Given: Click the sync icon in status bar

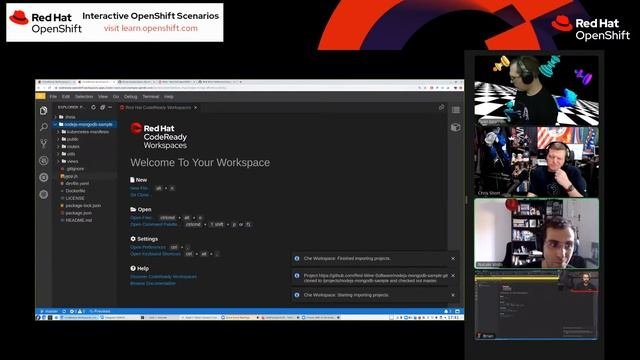Looking at the screenshot, I should (64, 311).
